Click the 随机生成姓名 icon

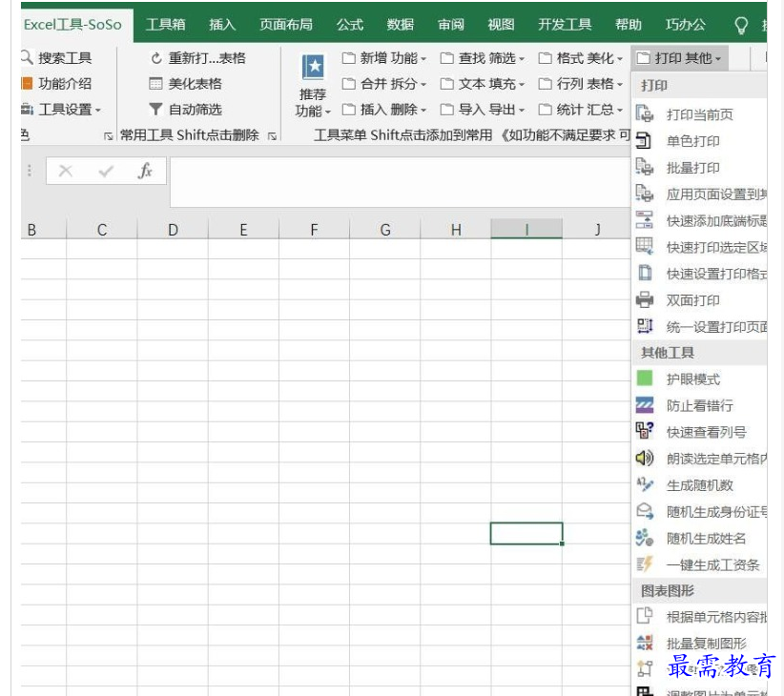[x=645, y=538]
